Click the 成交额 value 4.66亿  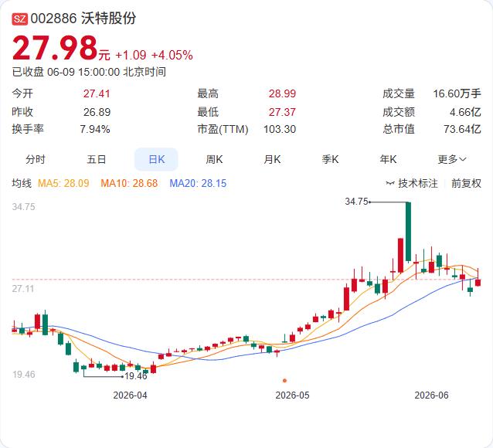pyautogui.click(x=465, y=112)
